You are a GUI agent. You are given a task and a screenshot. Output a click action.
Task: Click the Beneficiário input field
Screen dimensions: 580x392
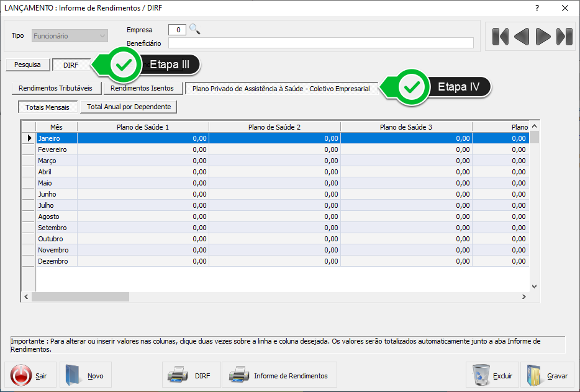[x=320, y=43]
